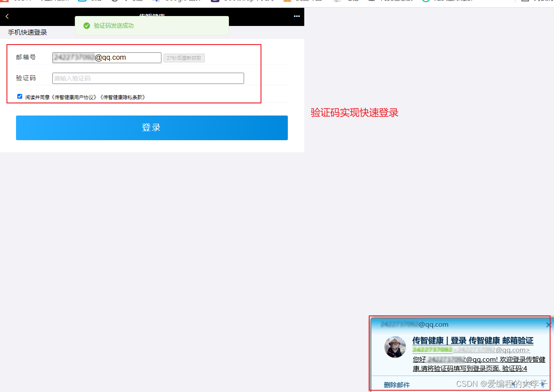This screenshot has width=554, height=392.
Task: Click the green checkmark success toast icon
Action: coord(87,26)
